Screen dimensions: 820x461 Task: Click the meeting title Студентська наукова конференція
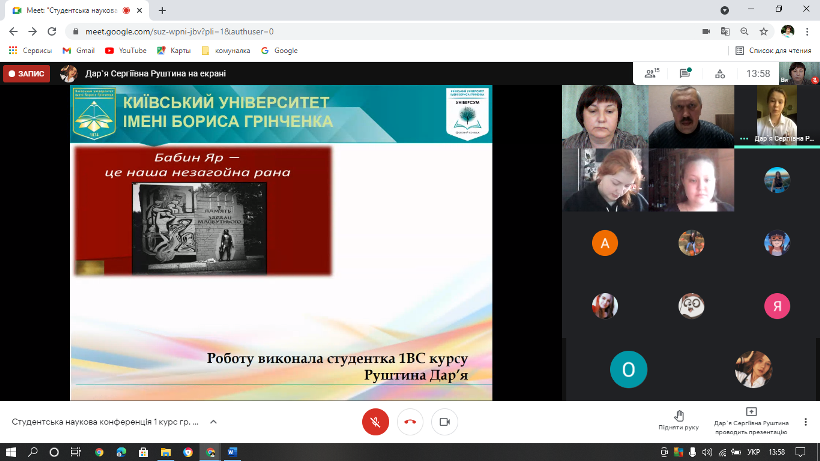pos(105,422)
